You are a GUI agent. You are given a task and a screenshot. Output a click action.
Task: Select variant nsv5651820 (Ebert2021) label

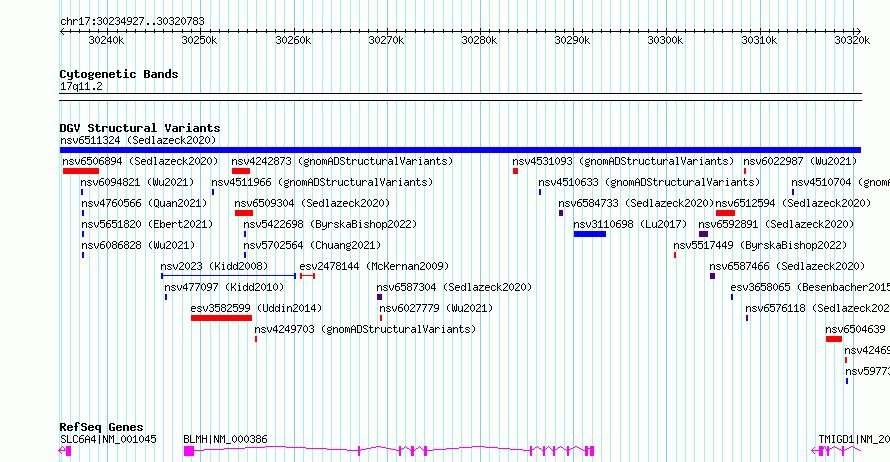point(147,224)
